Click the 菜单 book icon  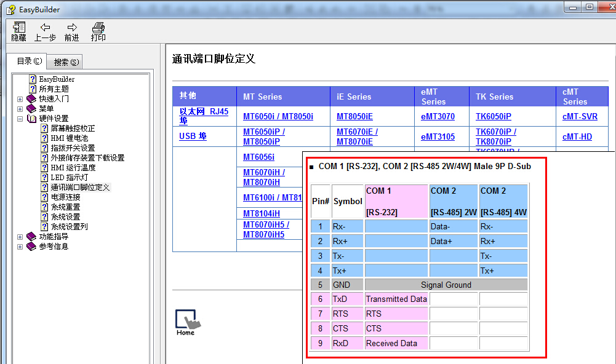coord(31,108)
